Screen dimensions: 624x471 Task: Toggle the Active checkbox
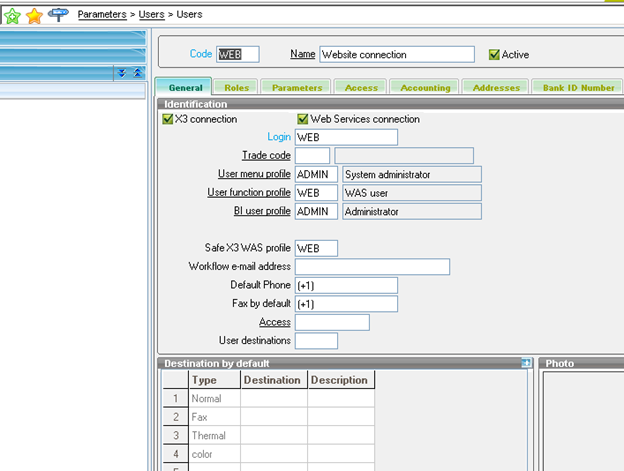(x=494, y=55)
